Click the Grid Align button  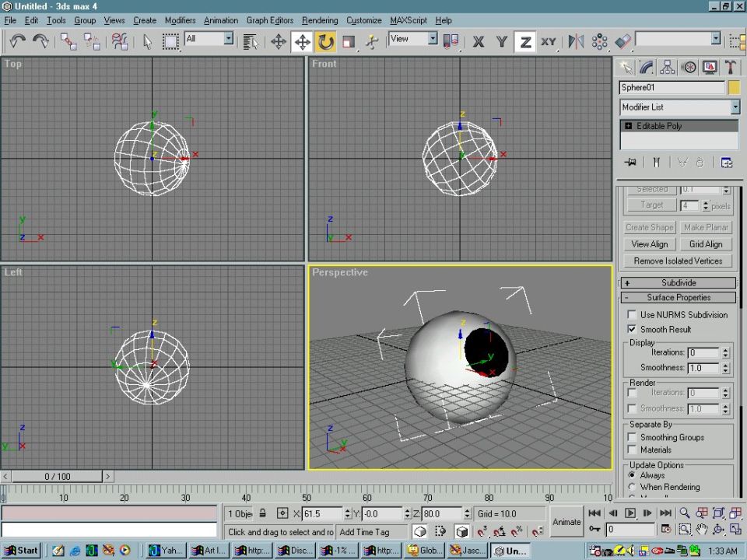tap(706, 244)
